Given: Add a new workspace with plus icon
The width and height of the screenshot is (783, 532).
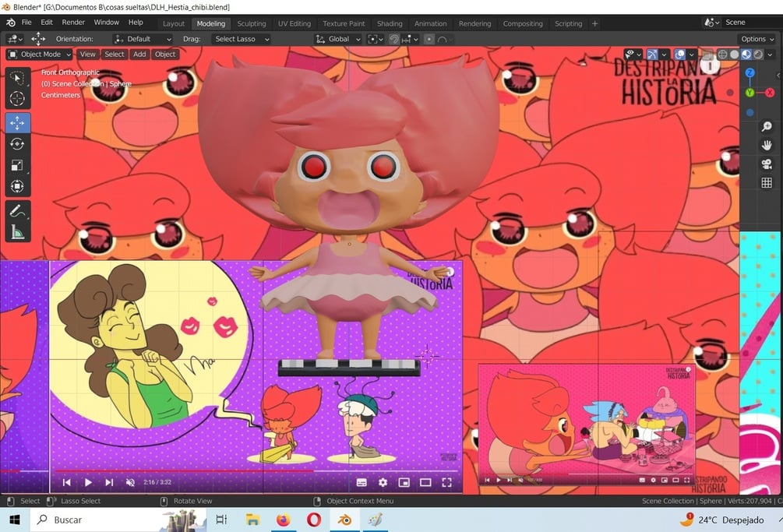Looking at the screenshot, I should (594, 23).
